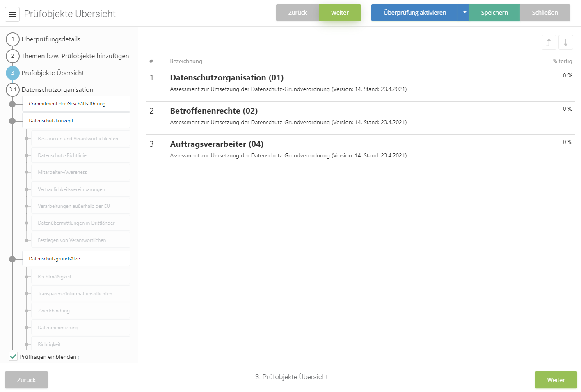Click info icon beside Prüffragen einblenden

(x=78, y=358)
